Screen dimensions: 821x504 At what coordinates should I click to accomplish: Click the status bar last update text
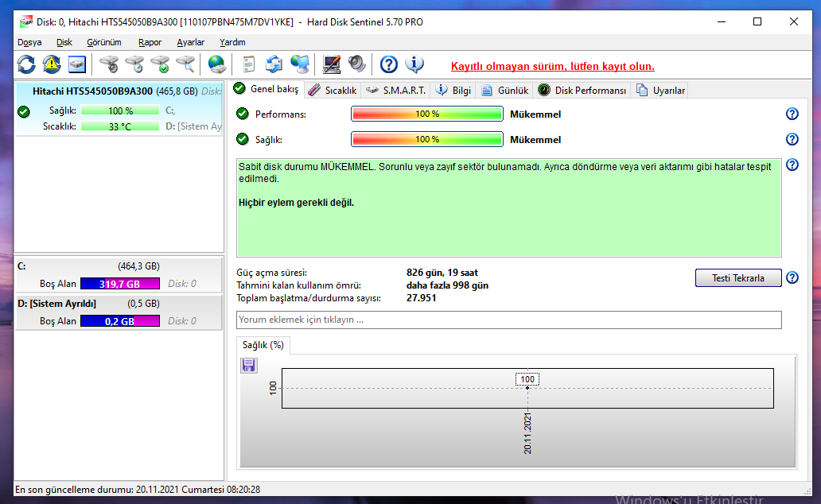pos(138,490)
